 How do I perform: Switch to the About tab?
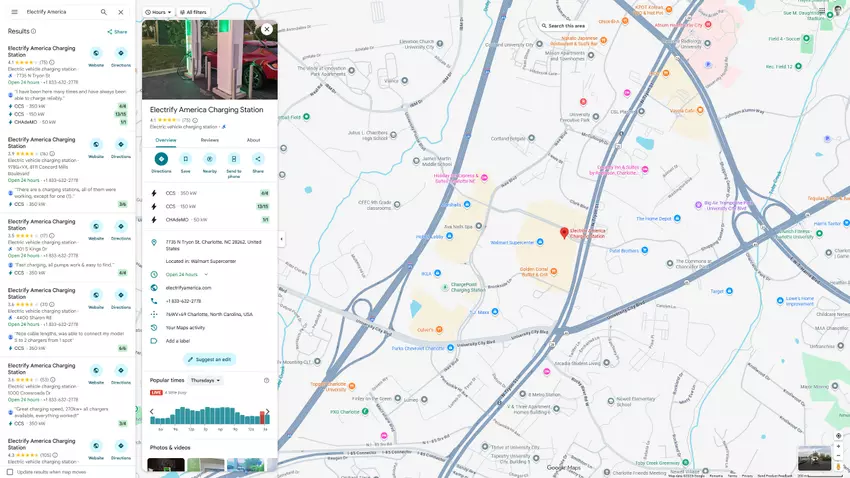pos(253,140)
